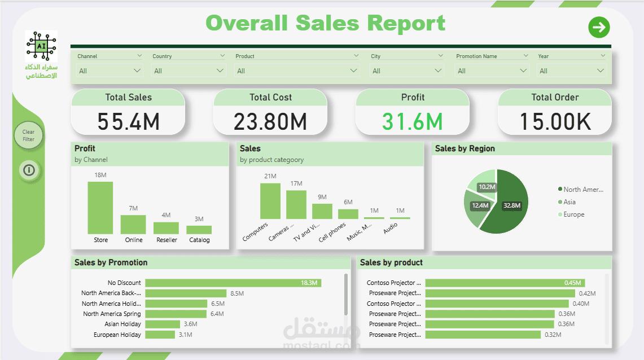This screenshot has height=360, width=644.
Task: Click the Cameras sales bar
Action: pyautogui.click(x=296, y=204)
